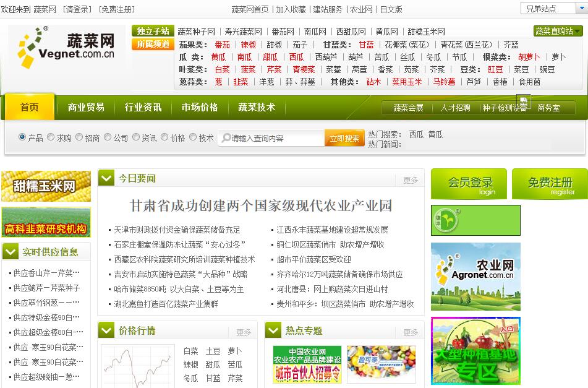Click the 免费注册 link in top bar
The height and width of the screenshot is (388, 588).
117,9
